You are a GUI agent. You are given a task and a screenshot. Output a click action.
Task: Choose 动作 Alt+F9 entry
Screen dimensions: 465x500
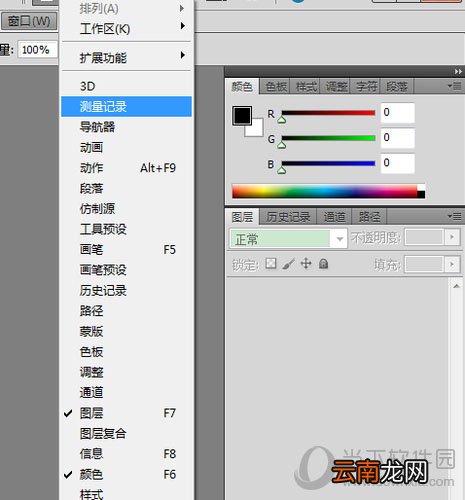pos(126,168)
